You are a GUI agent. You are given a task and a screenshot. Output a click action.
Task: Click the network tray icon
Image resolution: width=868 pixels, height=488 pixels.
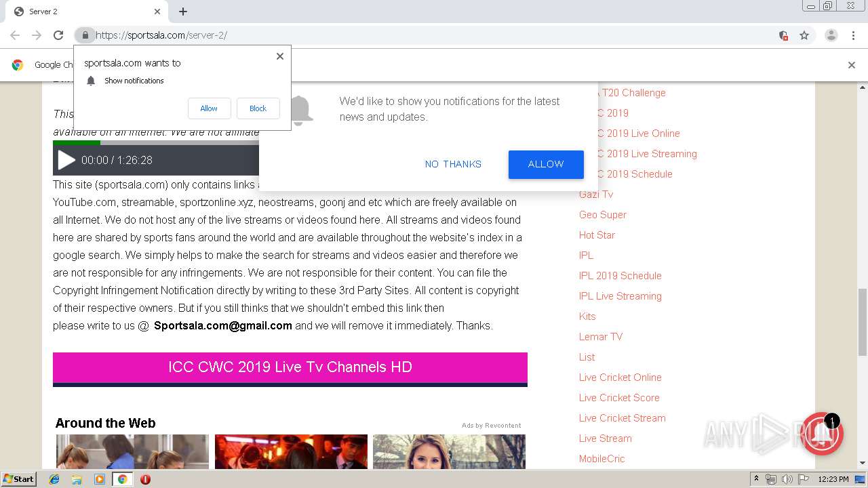[771, 479]
